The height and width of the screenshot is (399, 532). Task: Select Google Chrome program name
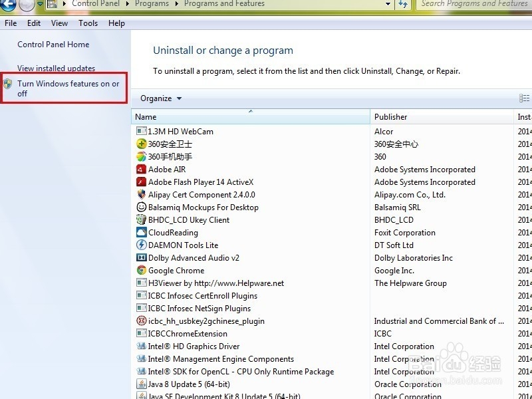click(x=176, y=271)
